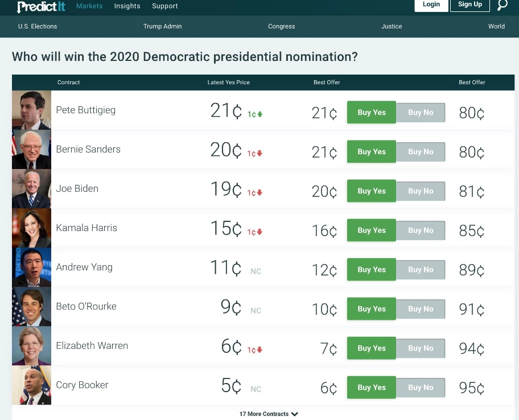Click the Login button
Viewport: 519px width, 420px height.
pos(431,5)
